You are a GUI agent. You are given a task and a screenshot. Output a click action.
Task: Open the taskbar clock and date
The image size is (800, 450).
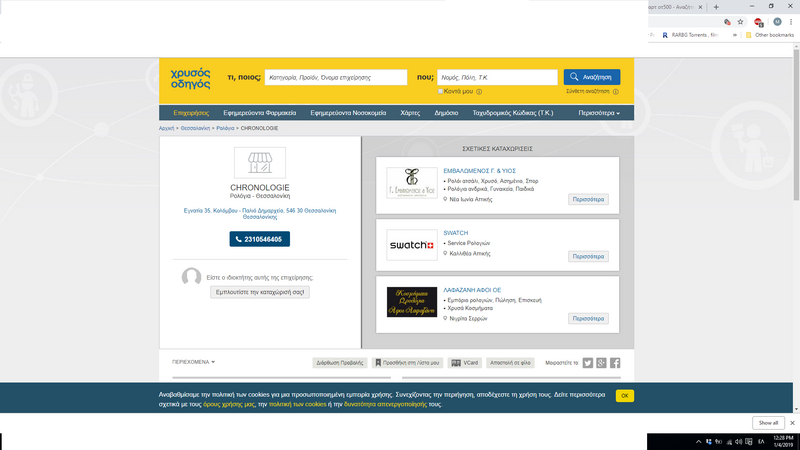pyautogui.click(x=783, y=441)
